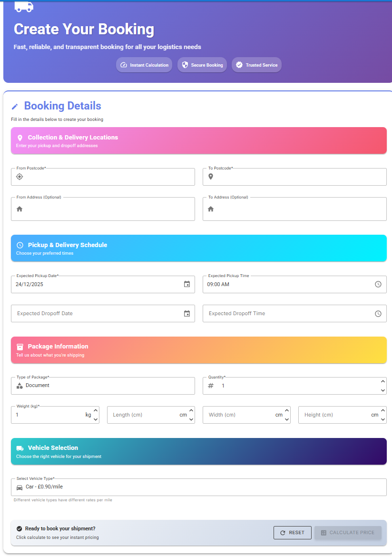Screen dimensions: 392x557
Task: Click the car icon in Select Vehicle Type
Action: pyautogui.click(x=19, y=487)
